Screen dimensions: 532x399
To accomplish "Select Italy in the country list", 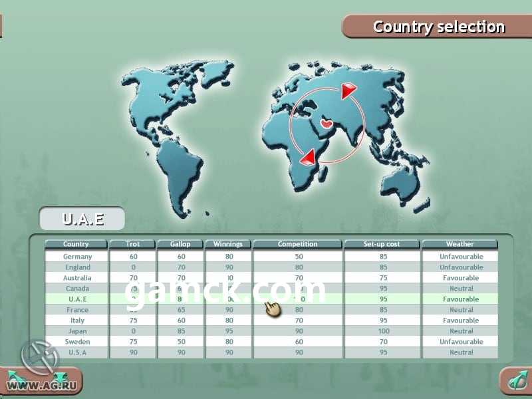I will pyautogui.click(x=77, y=321).
